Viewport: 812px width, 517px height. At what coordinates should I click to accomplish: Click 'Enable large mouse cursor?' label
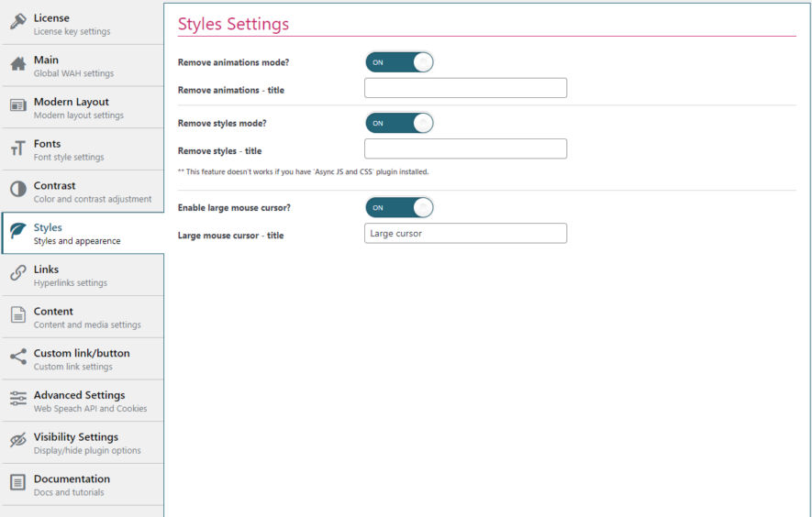(234, 208)
